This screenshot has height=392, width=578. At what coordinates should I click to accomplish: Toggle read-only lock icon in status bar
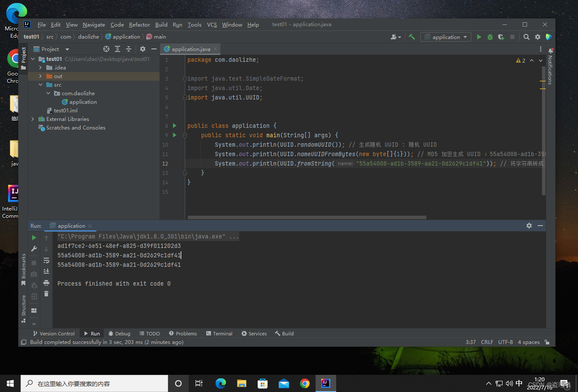(x=547, y=342)
